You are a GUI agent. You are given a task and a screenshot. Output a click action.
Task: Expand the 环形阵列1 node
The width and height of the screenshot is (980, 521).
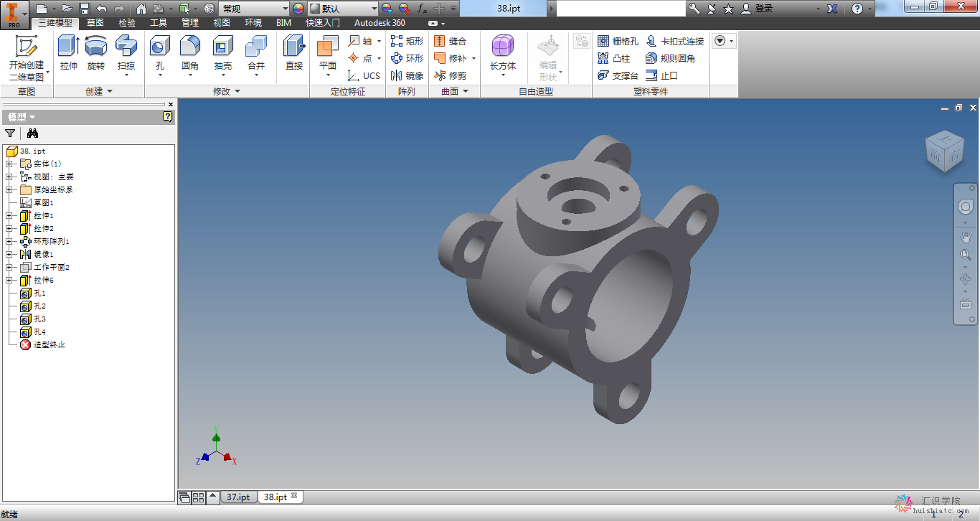pos(9,241)
